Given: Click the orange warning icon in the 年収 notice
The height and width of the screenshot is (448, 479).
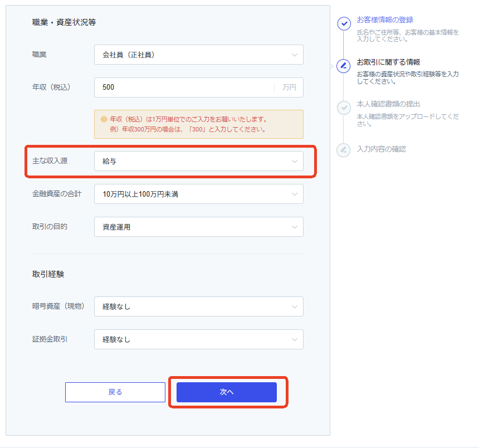Looking at the screenshot, I should click(104, 119).
